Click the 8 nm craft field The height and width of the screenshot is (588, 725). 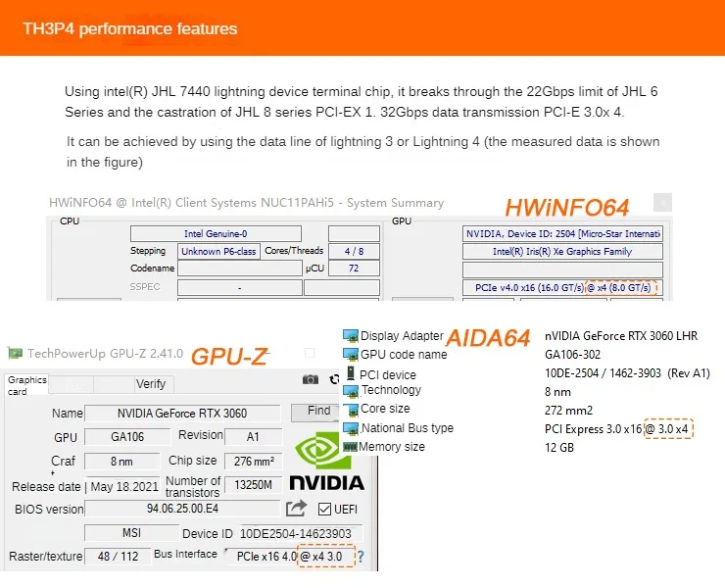[122, 462]
